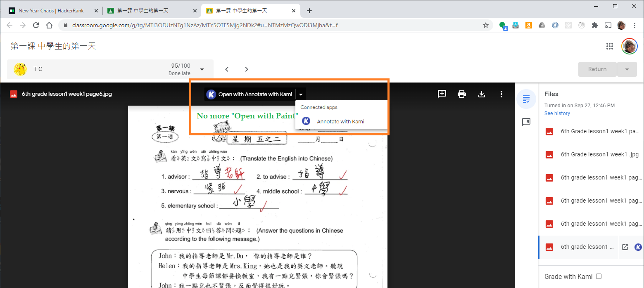Go to the browser home page
Image resolution: width=644 pixels, height=288 pixels.
tap(49, 25)
